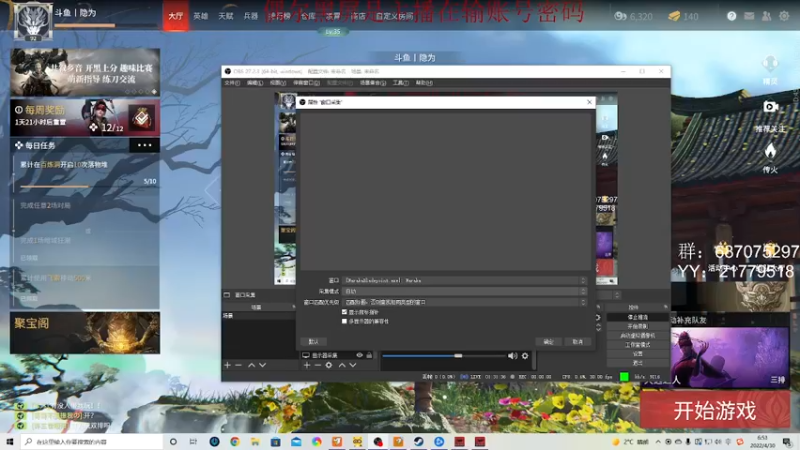Click 默认 defaults button in properties dialog

(x=313, y=341)
